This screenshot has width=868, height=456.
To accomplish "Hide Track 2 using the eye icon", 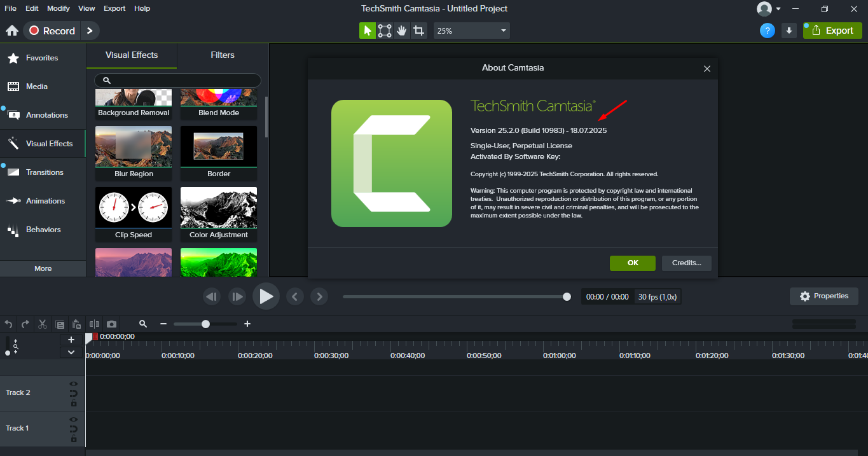I will [74, 384].
